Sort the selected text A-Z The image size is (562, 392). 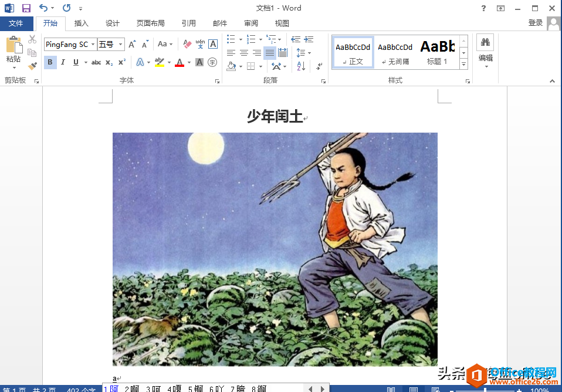(x=301, y=66)
